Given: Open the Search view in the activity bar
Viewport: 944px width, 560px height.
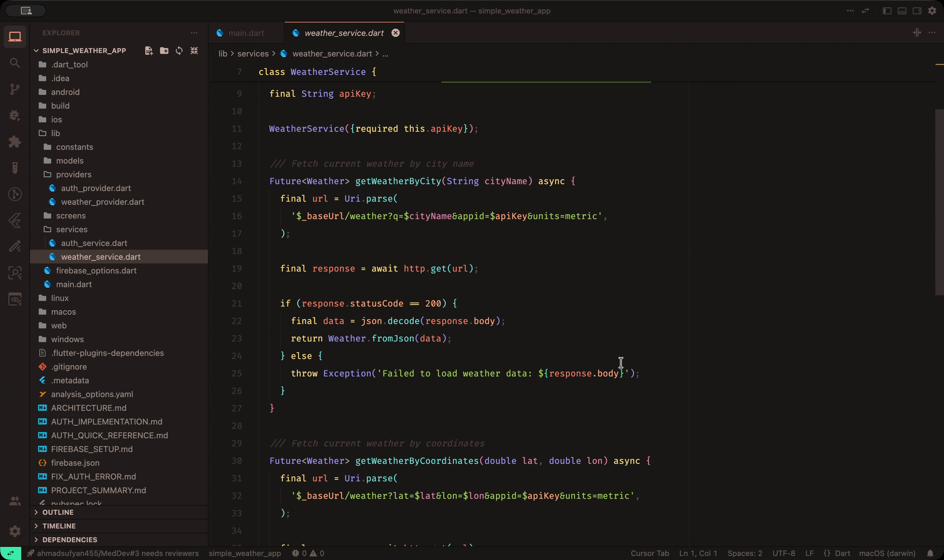Looking at the screenshot, I should tap(15, 63).
